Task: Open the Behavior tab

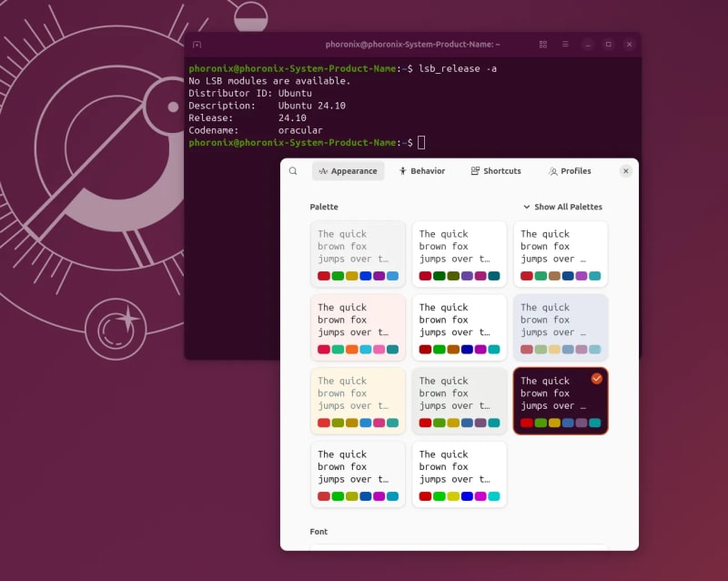Action: pyautogui.click(x=421, y=171)
